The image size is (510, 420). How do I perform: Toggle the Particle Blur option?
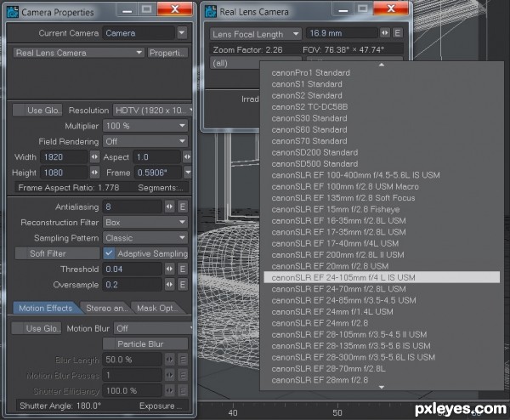(145, 343)
